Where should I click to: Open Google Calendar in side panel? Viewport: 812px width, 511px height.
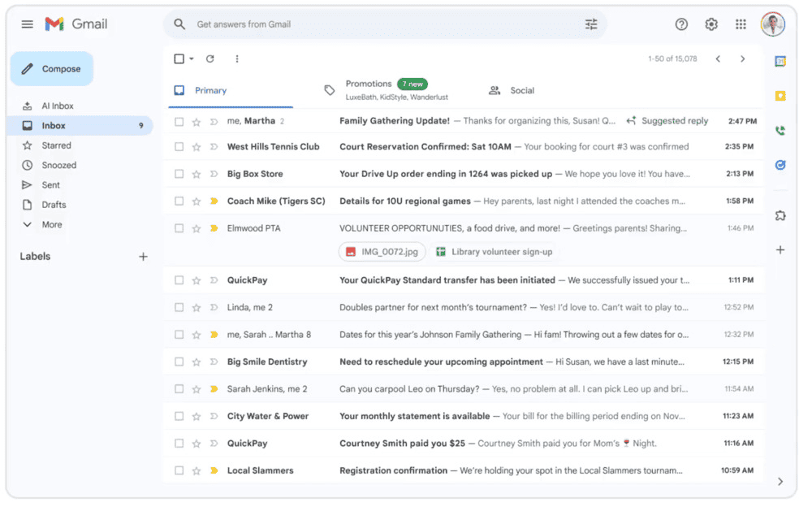[780, 62]
